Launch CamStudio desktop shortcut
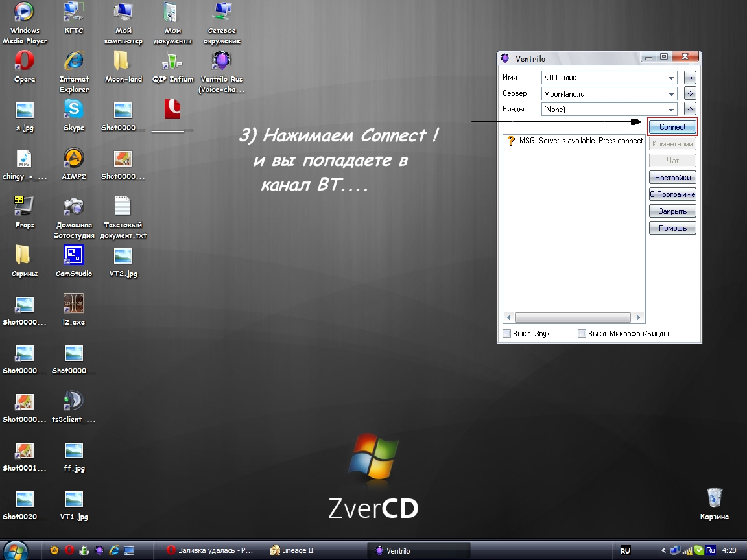 (x=74, y=261)
